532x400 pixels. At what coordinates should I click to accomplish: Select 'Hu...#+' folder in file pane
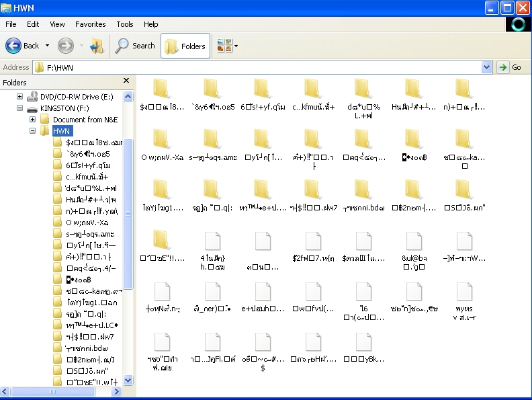(x=414, y=94)
